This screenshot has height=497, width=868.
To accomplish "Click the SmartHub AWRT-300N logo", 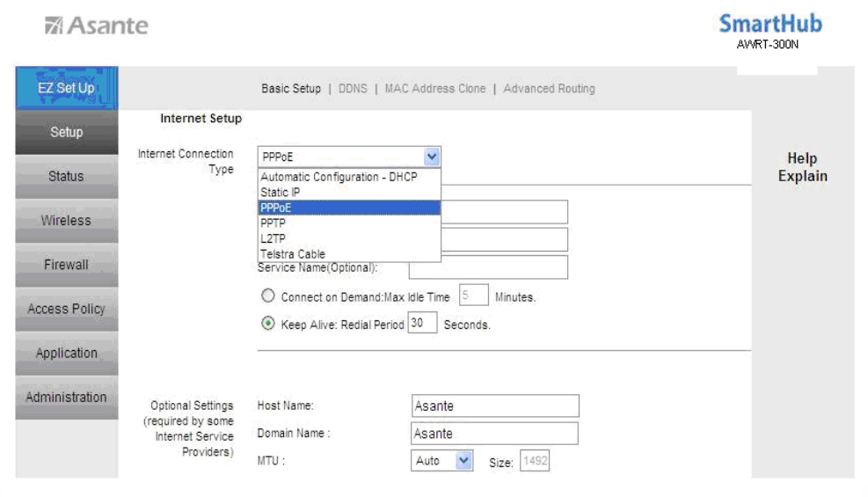I will coord(770,32).
